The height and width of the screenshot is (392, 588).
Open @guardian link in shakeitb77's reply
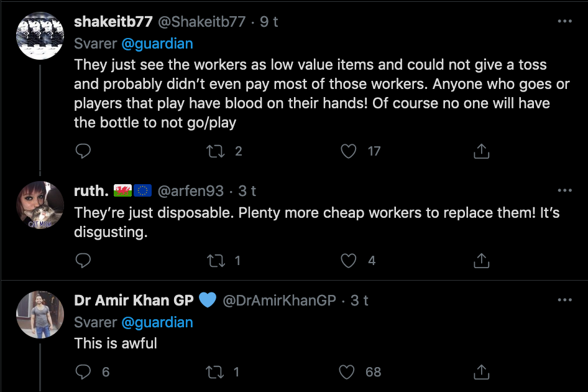[x=157, y=44]
